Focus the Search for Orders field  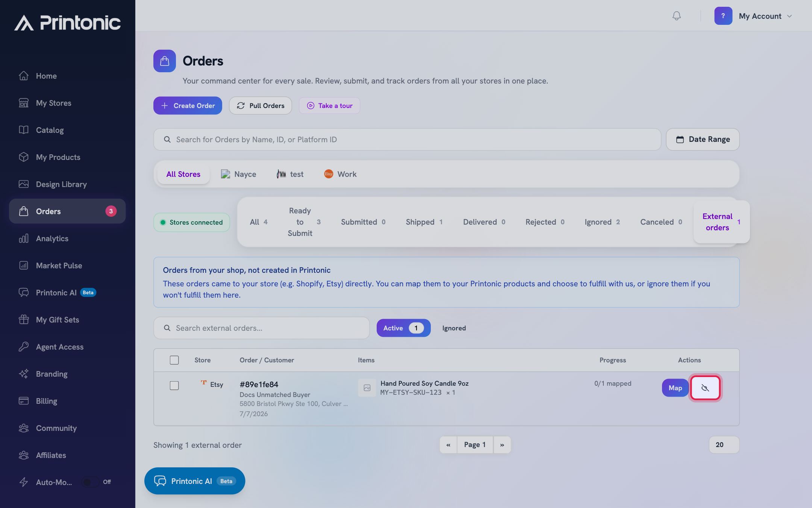click(407, 139)
